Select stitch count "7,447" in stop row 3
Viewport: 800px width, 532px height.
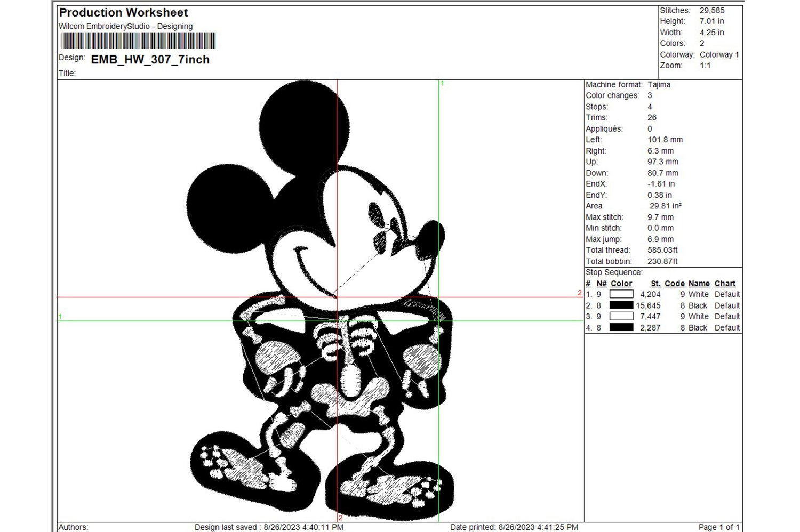[650, 317]
